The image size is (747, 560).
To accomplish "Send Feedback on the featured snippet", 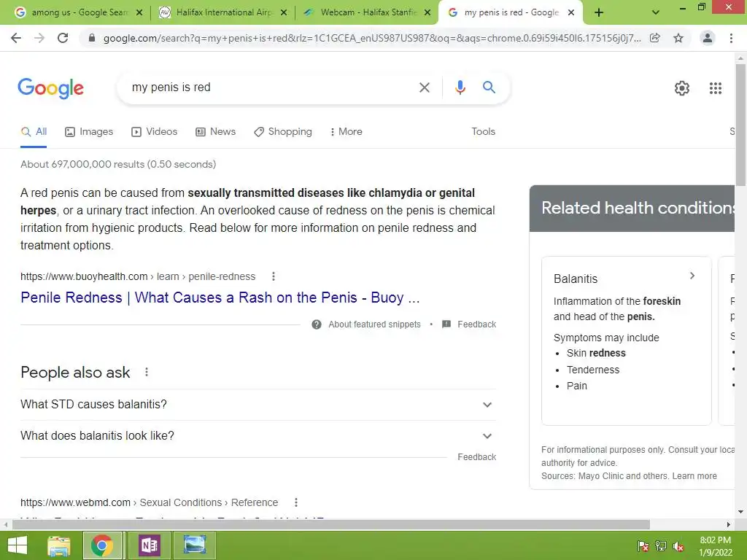I will (x=469, y=324).
